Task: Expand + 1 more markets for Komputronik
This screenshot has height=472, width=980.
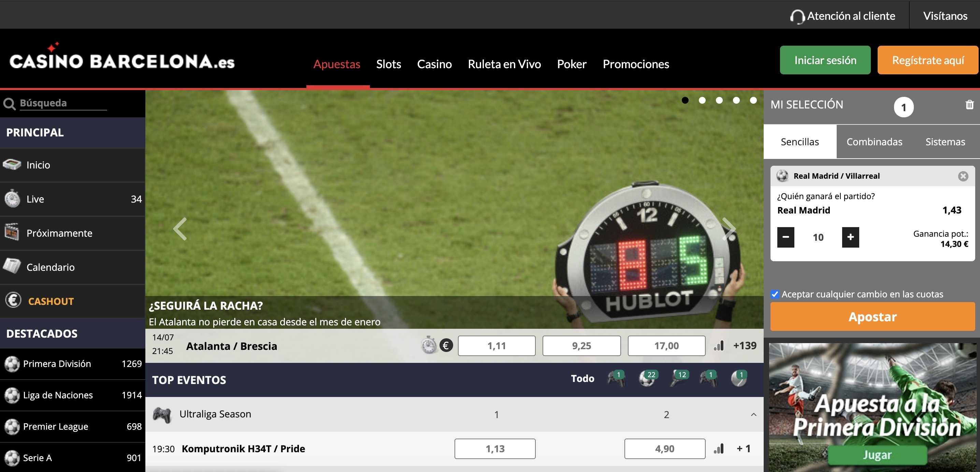Action: click(744, 448)
